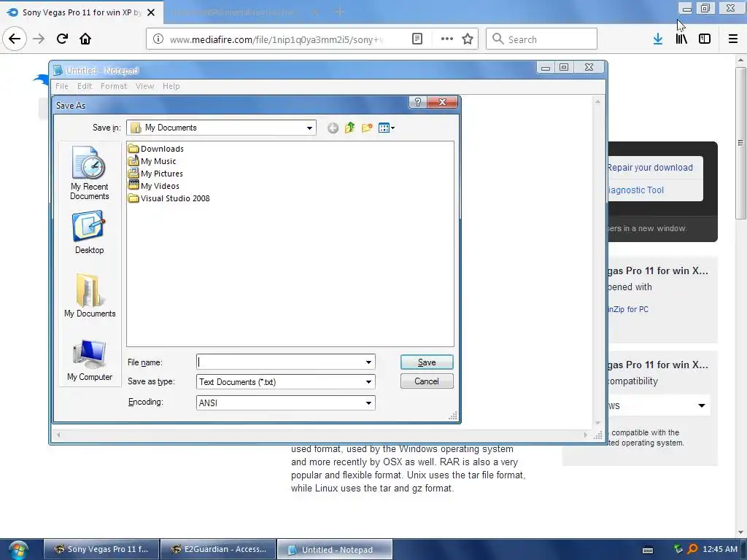Click the Save button
This screenshot has height=560, width=747.
(x=426, y=362)
